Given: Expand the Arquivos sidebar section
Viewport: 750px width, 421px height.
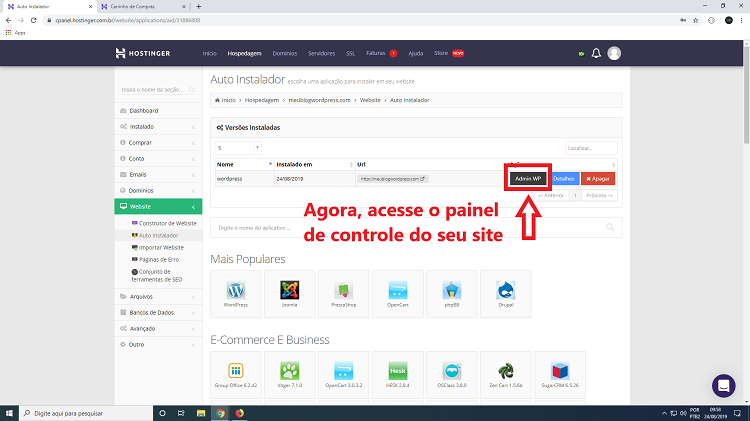Looking at the screenshot, I should (158, 297).
